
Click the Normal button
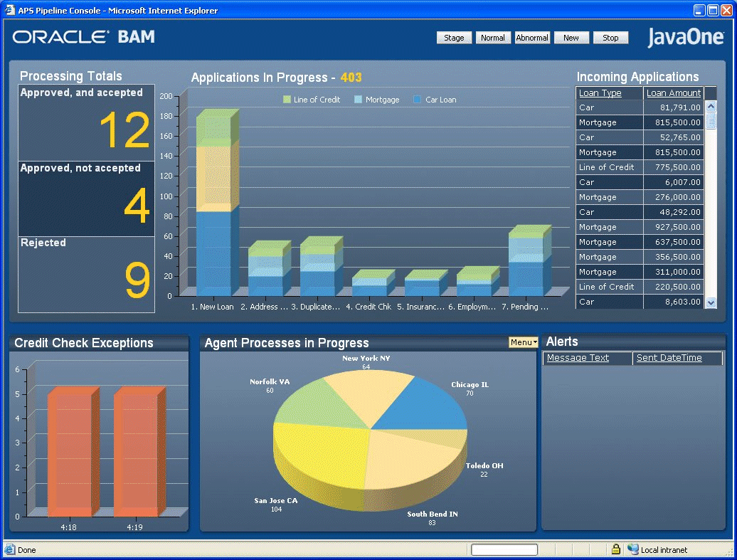click(x=492, y=38)
